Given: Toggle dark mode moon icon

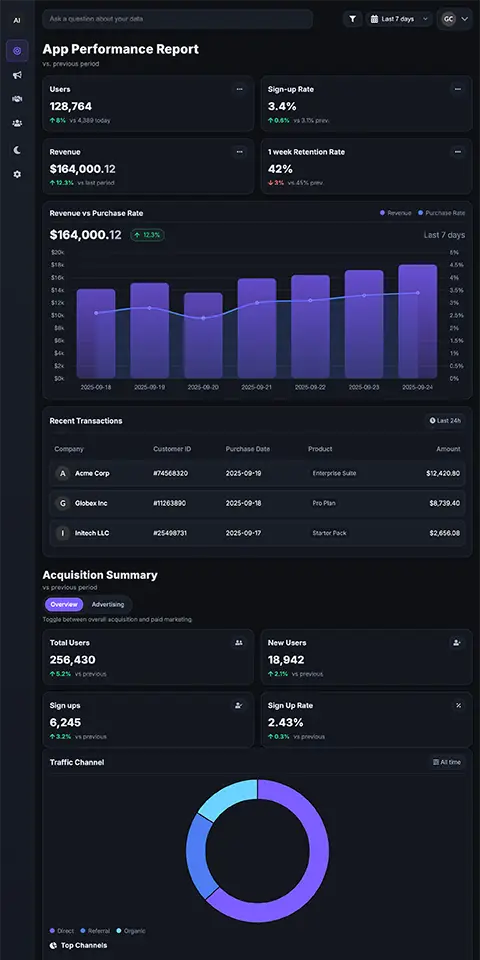Looking at the screenshot, I should [17, 149].
